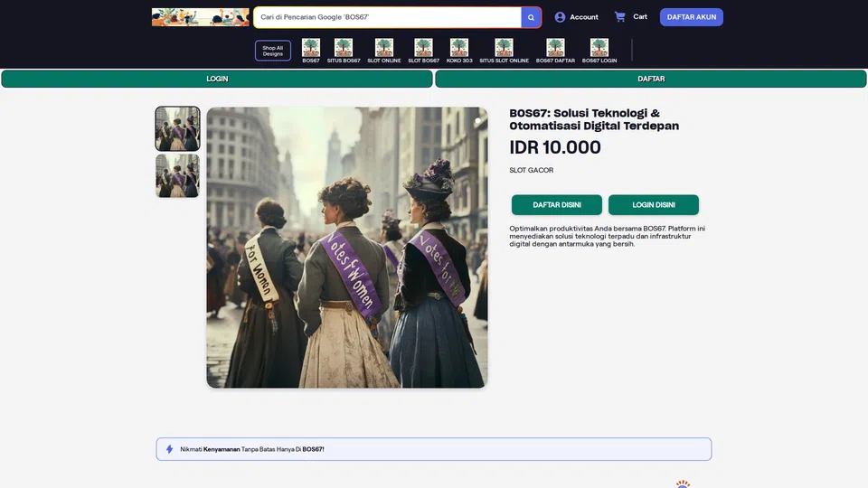This screenshot has width=868, height=488.
Task: Click the main product image
Action: [x=347, y=248]
